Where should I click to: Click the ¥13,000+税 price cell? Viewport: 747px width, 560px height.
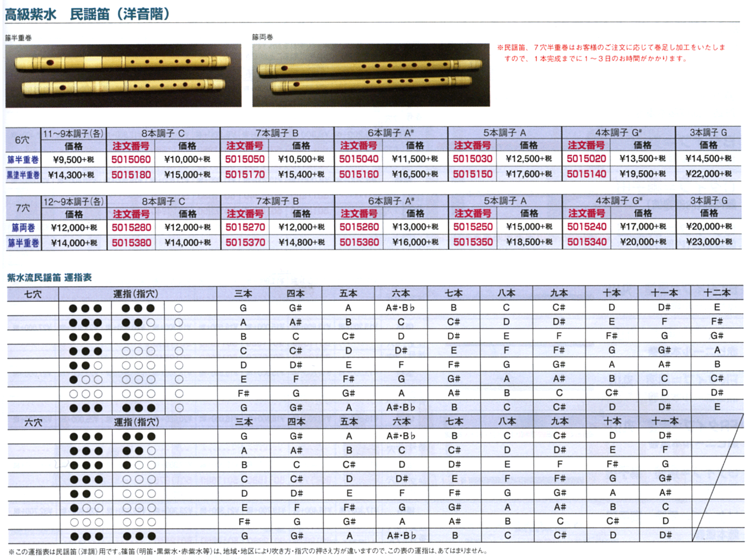click(415, 226)
